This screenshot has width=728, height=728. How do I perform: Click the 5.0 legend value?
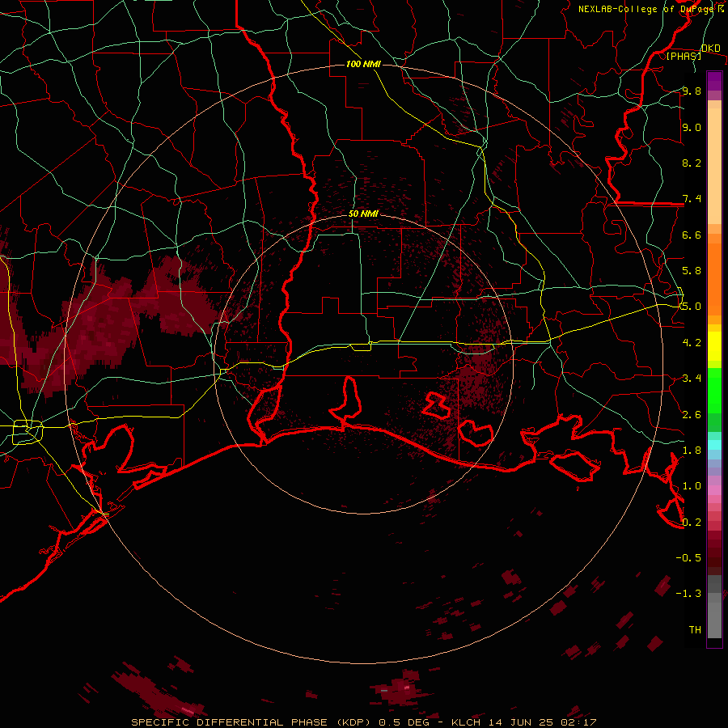pos(692,307)
